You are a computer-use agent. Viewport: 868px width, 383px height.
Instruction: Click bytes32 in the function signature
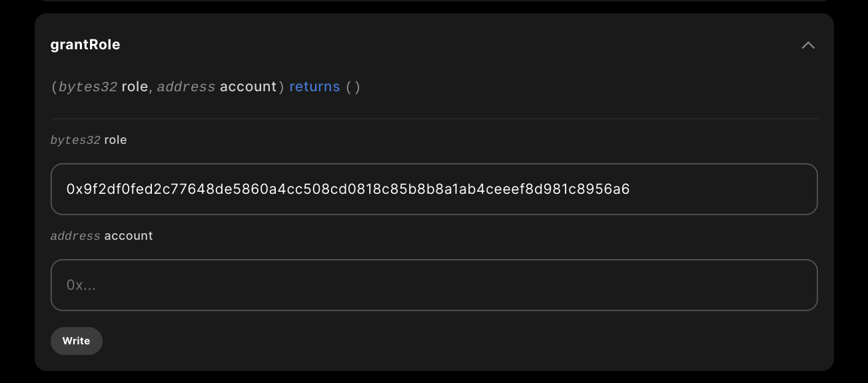click(x=88, y=87)
